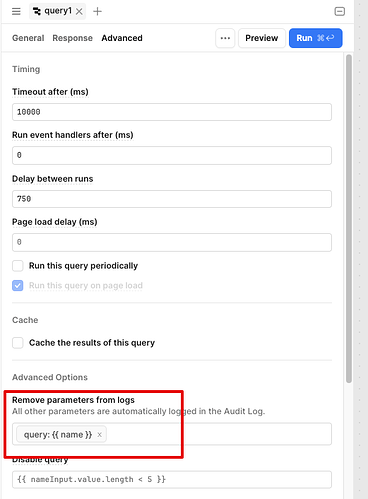The image size is (368, 499).
Task: Switch to the General tab
Action: [28, 38]
